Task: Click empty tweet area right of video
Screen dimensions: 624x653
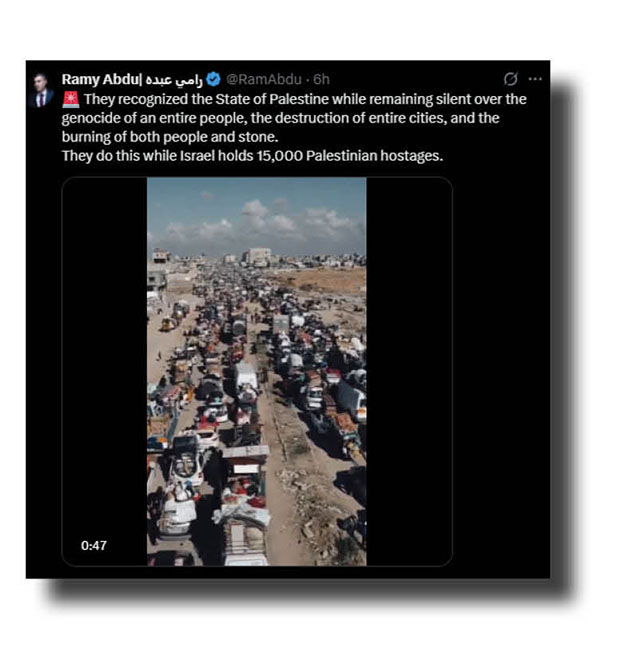Action: click(x=500, y=371)
